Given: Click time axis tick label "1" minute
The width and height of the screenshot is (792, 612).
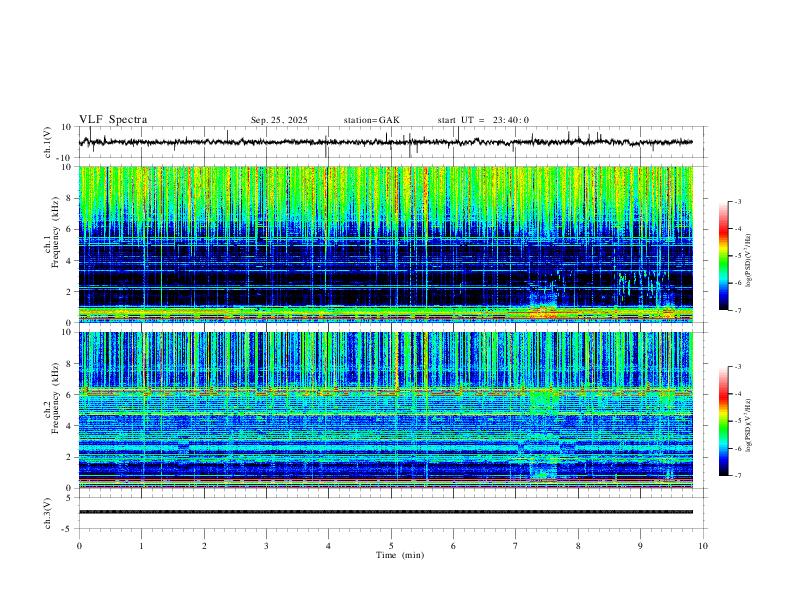Looking at the screenshot, I should tap(141, 546).
